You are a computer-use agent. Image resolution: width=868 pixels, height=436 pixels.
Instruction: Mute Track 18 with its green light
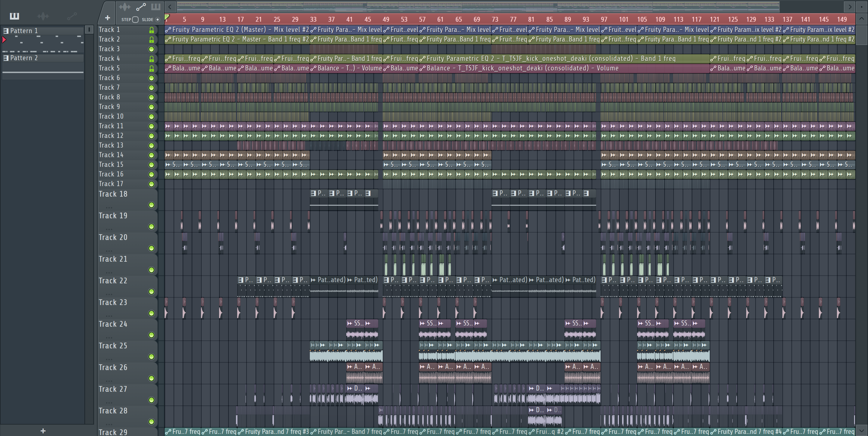click(x=152, y=205)
